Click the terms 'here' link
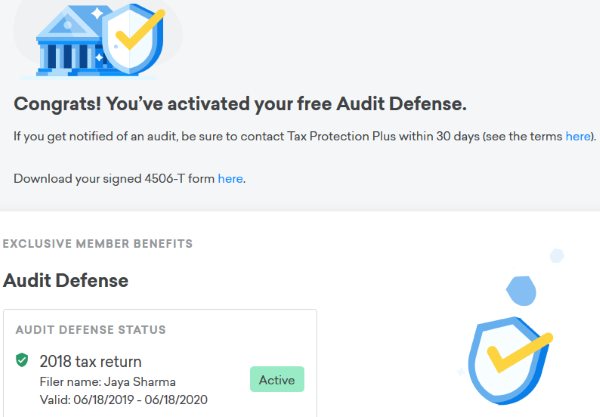 [578, 135]
